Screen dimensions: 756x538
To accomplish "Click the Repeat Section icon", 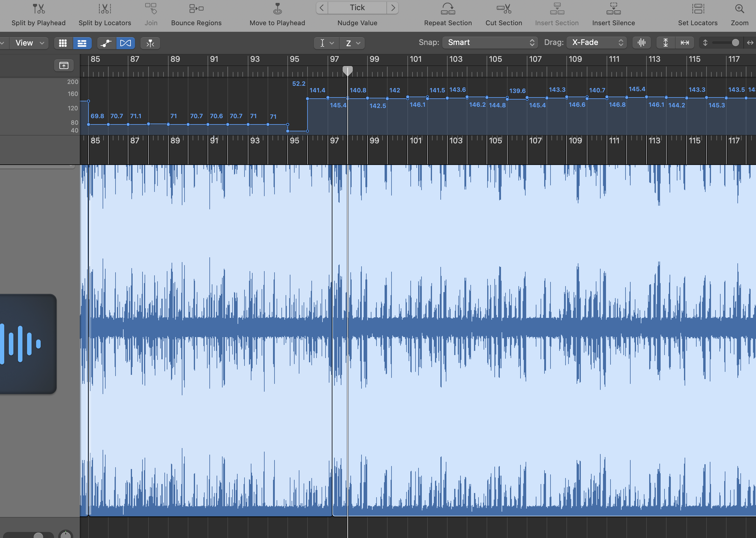I will pyautogui.click(x=448, y=9).
